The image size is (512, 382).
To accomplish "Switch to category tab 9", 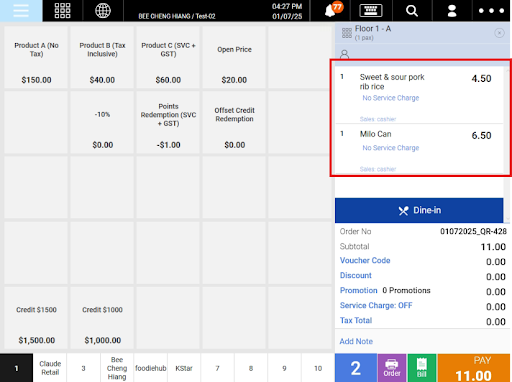I will pos(284,368).
